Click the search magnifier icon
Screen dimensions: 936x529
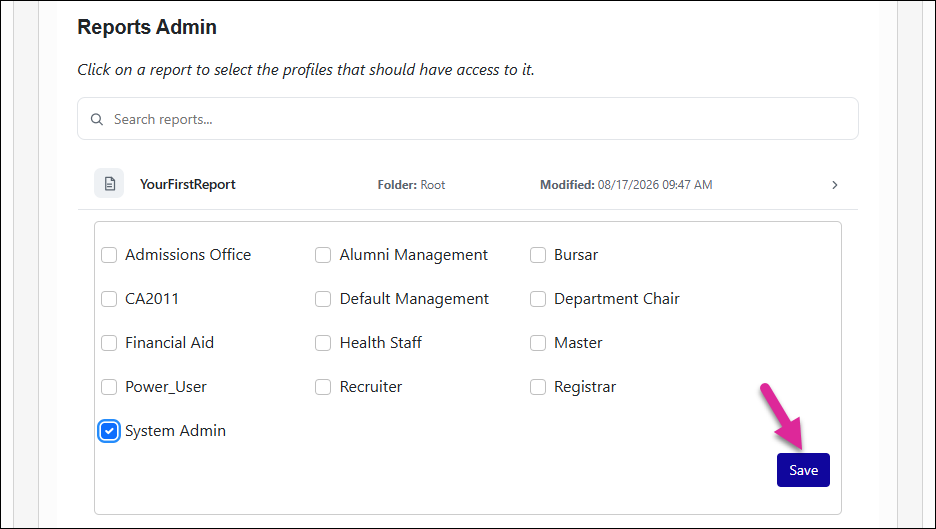click(97, 119)
